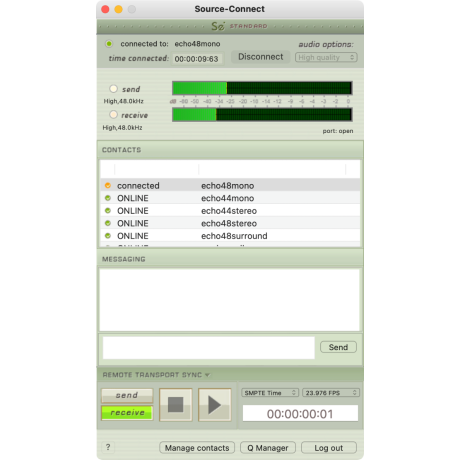This screenshot has width=460, height=460.
Task: Select the echo44mono contact
Action: point(230,198)
